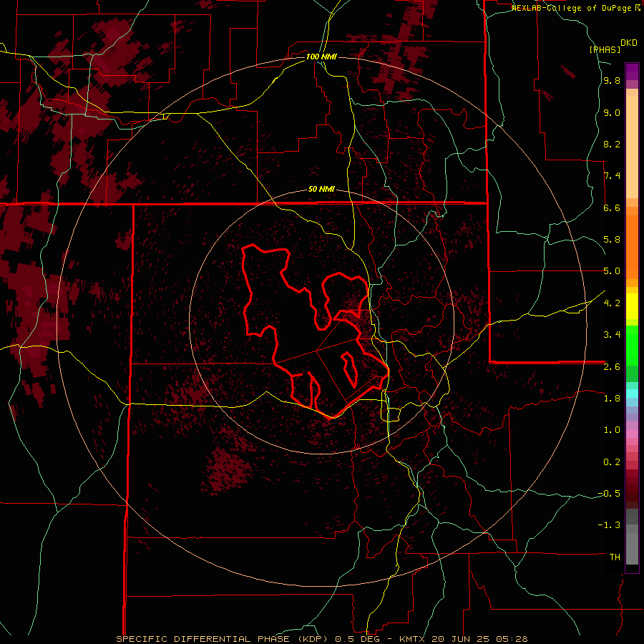Click the 6.6 value on the color scale
The image size is (644, 644).
(x=612, y=208)
